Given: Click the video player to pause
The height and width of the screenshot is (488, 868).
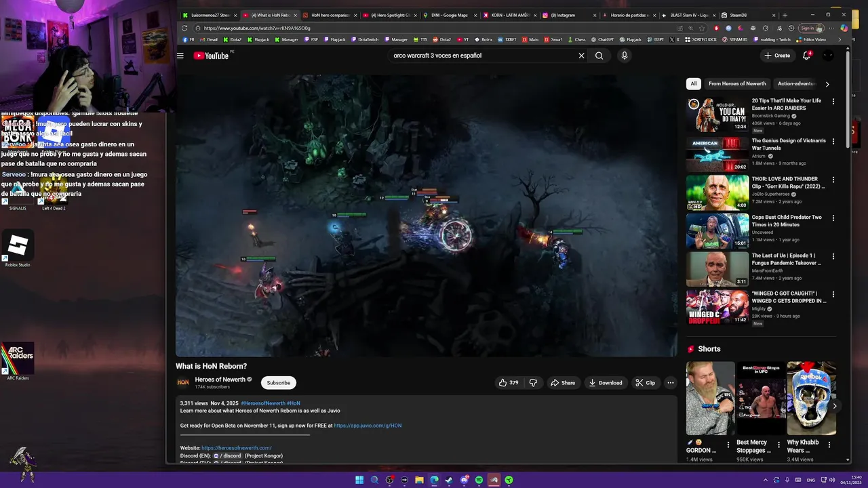Looking at the screenshot, I should 427,216.
